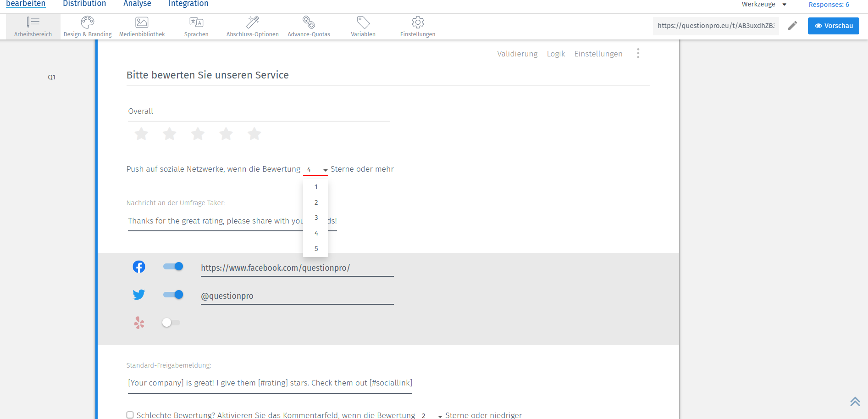Choose 5 in the star threshold list
868x419 pixels.
pyautogui.click(x=316, y=249)
